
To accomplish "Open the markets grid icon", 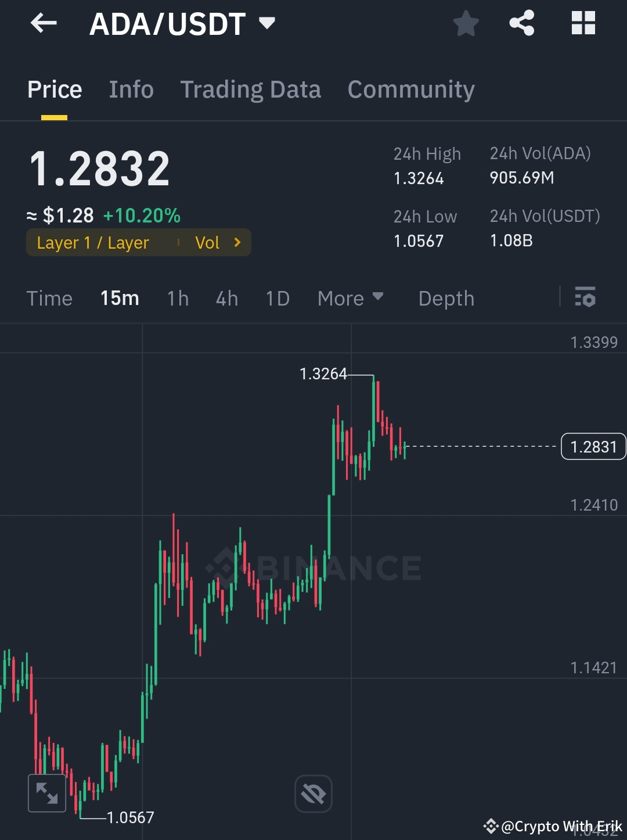I will click(582, 23).
